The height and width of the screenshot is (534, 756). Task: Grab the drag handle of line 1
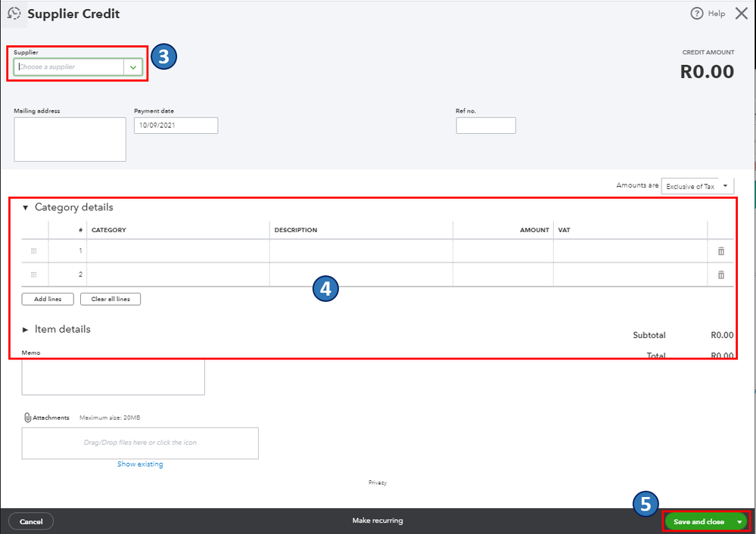(34, 251)
